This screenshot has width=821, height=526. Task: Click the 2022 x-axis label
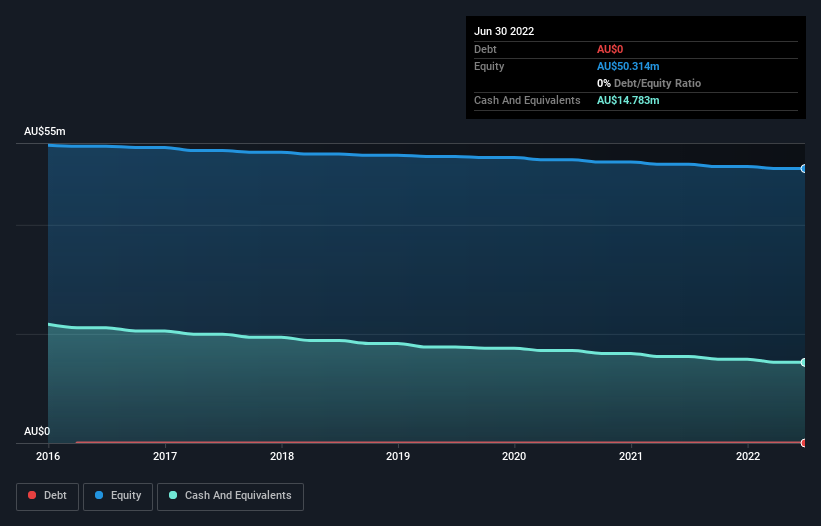pyautogui.click(x=748, y=456)
